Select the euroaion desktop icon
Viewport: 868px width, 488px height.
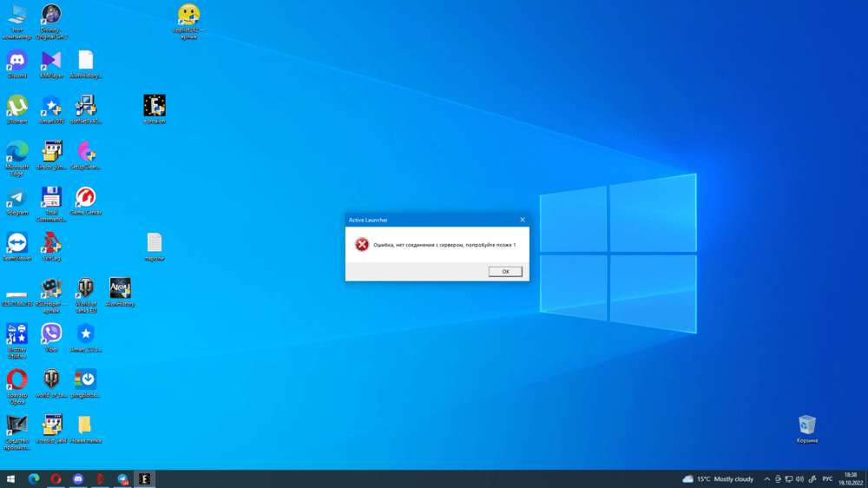pyautogui.click(x=155, y=106)
